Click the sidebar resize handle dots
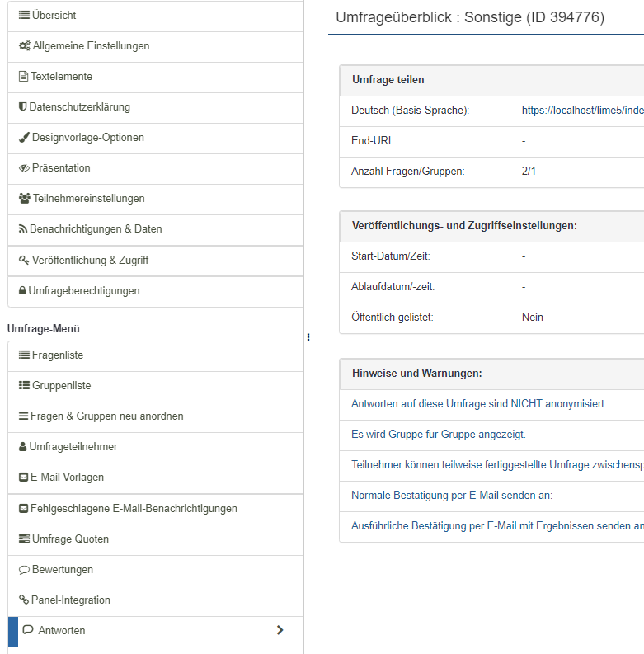Viewport: 644px width, 654px height. coord(308,336)
